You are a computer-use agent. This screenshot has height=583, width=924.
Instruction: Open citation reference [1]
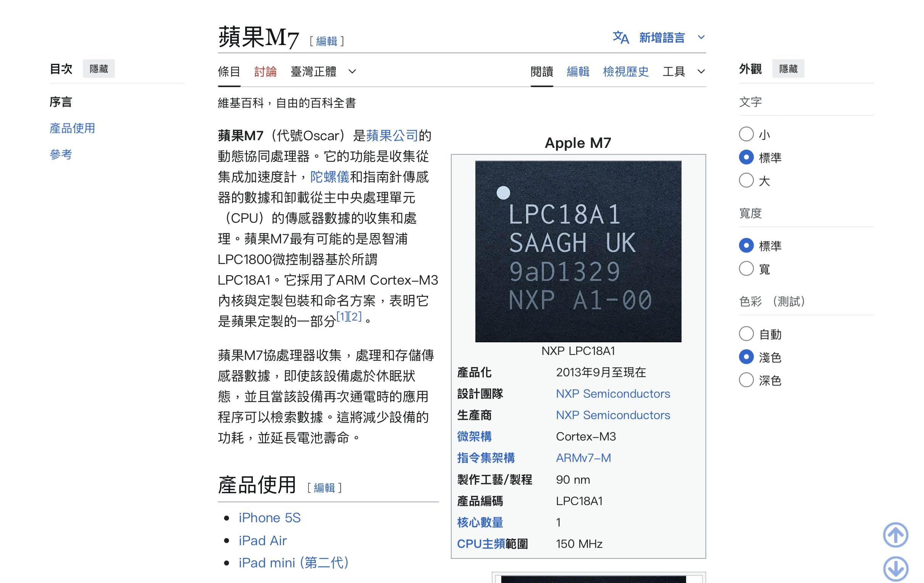point(342,316)
